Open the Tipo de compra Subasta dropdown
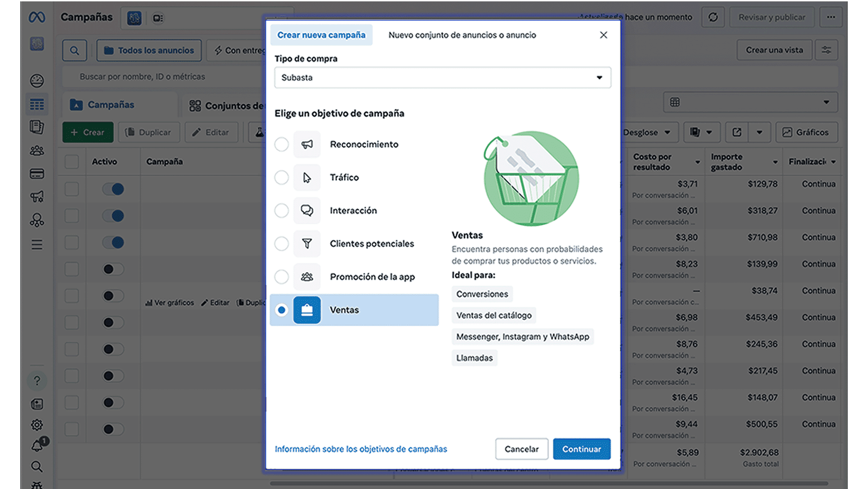The width and height of the screenshot is (868, 489). [443, 77]
